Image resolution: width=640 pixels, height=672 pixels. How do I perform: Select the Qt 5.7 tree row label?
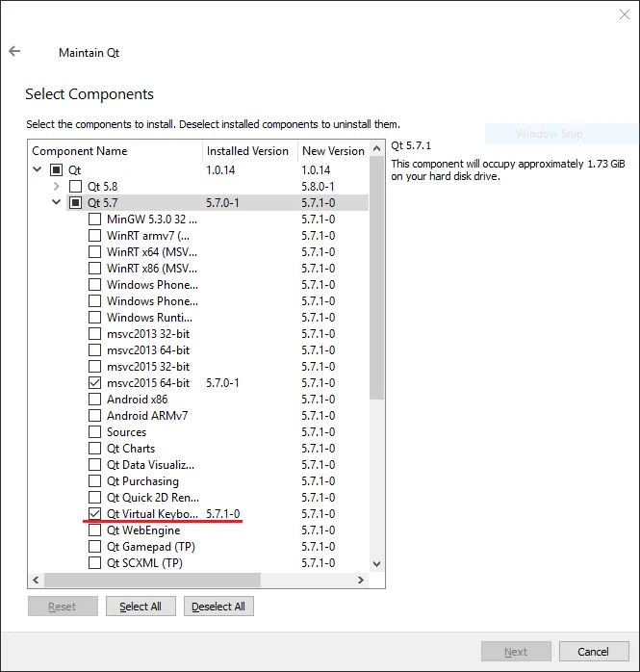[x=102, y=203]
